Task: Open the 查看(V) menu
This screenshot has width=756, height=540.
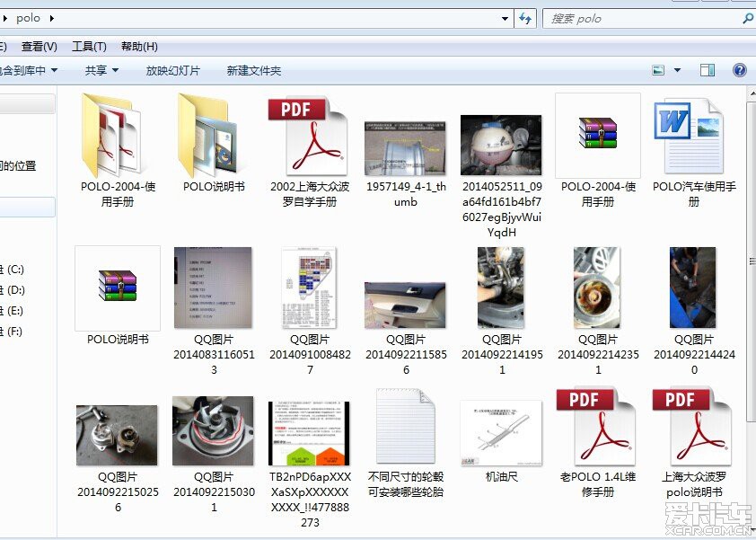Action: click(39, 47)
